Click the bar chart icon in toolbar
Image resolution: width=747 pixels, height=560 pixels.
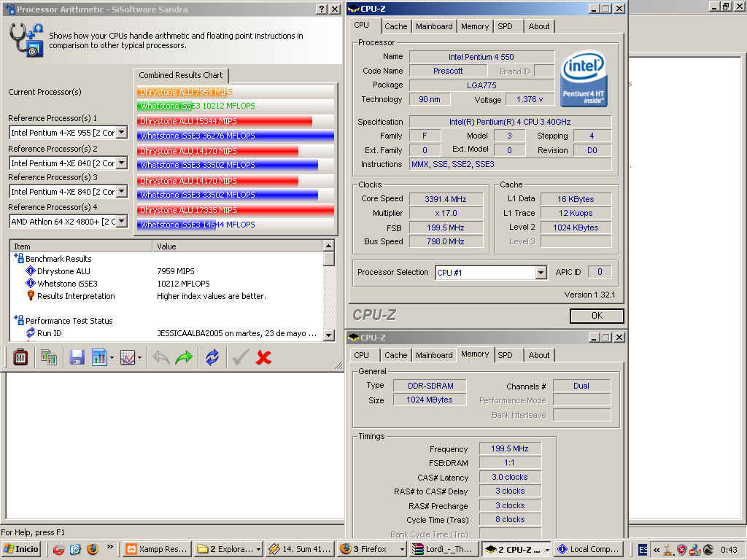pos(100,357)
